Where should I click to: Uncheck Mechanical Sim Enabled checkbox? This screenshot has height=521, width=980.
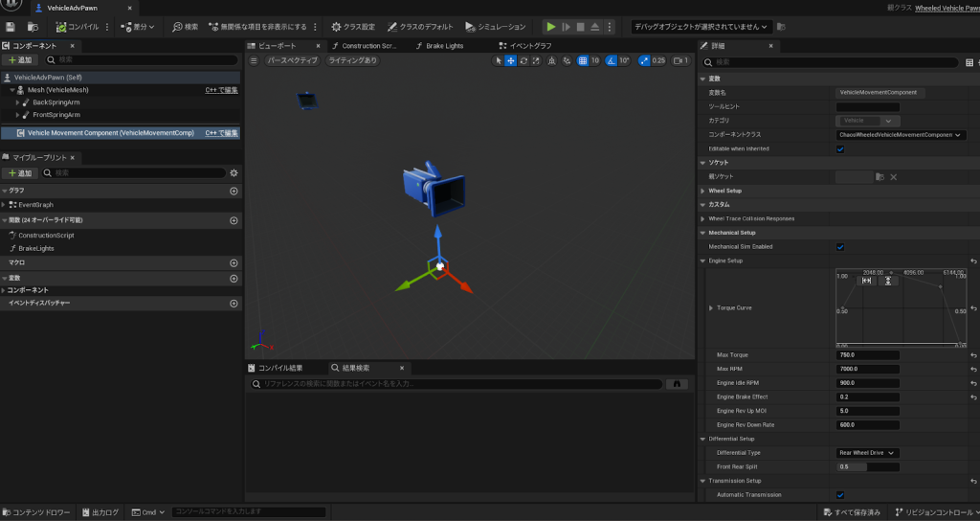tap(840, 247)
